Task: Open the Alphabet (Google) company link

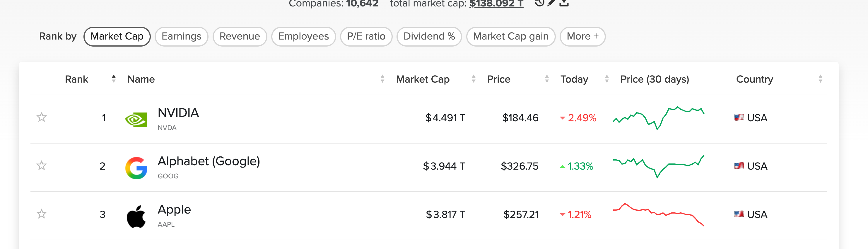Action: coord(209,161)
